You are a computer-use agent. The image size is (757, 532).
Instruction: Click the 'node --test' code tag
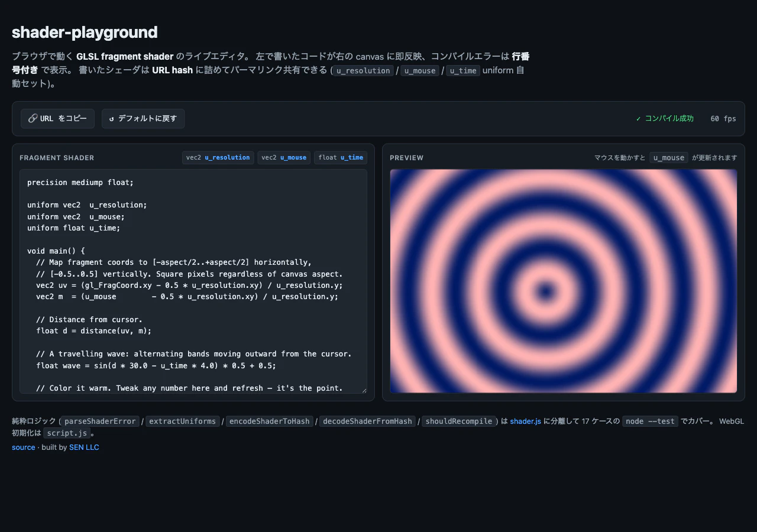pyautogui.click(x=650, y=421)
